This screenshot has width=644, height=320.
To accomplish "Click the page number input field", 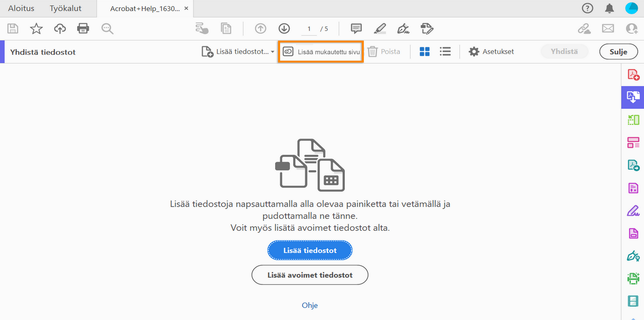I will point(309,29).
